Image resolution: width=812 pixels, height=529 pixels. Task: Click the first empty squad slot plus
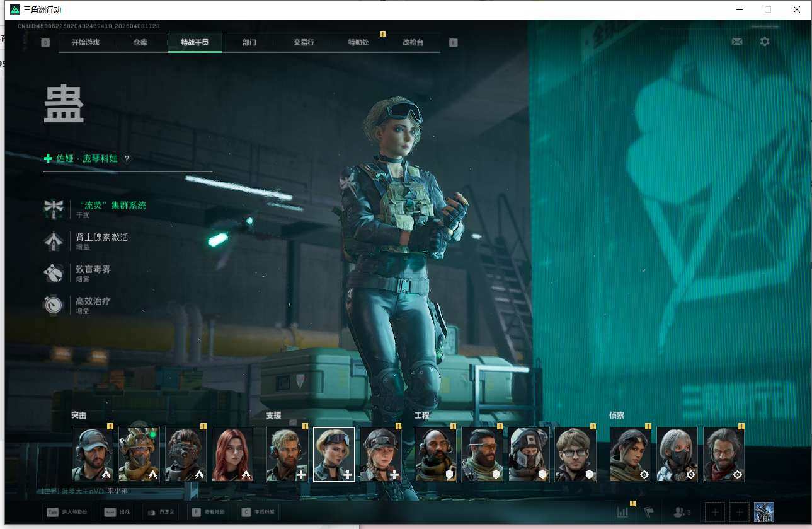[x=715, y=512]
